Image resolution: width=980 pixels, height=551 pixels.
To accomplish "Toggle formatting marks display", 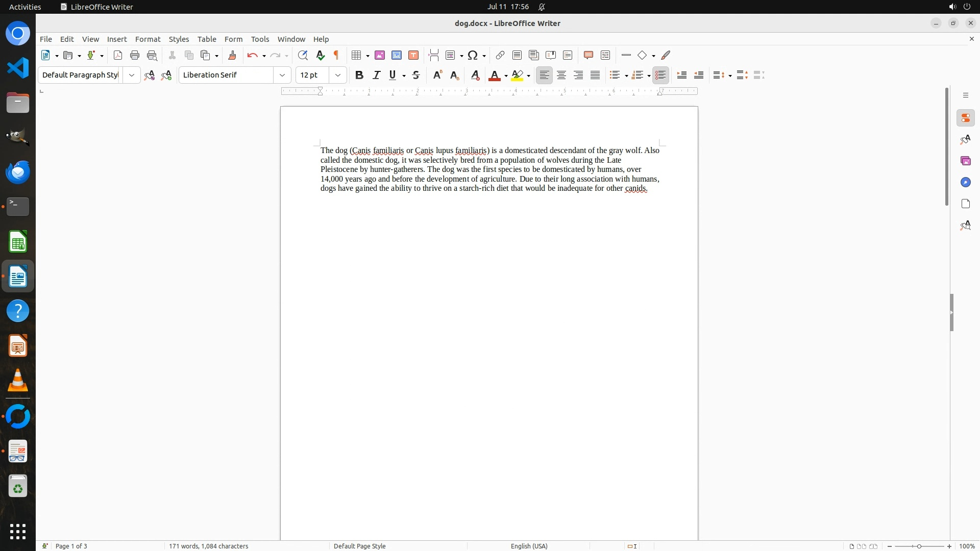I will (x=336, y=56).
